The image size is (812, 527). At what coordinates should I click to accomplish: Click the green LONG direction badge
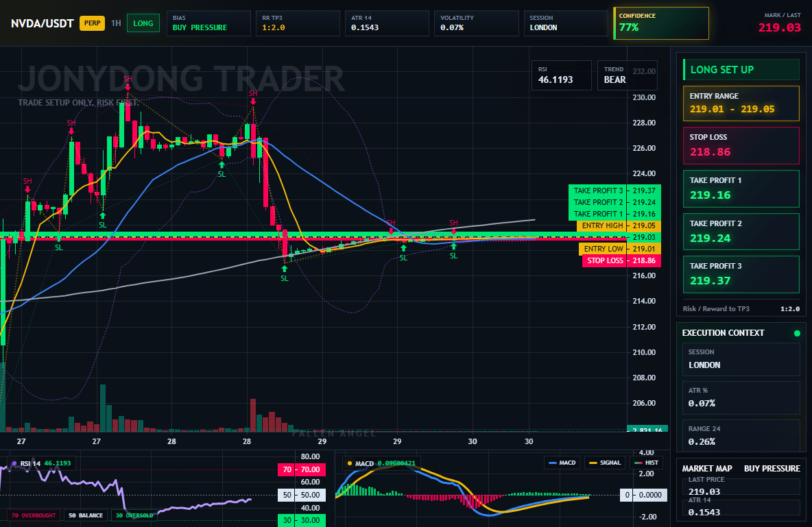[x=143, y=23]
